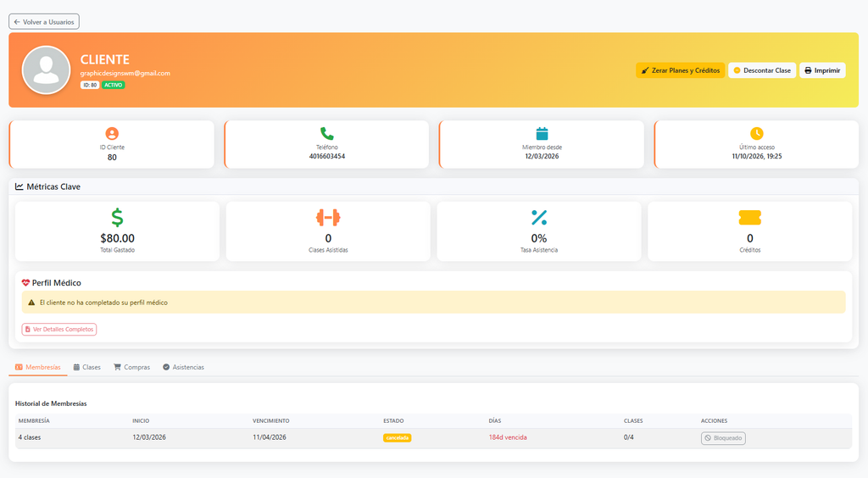Click the cancelada status badge
This screenshot has width=868, height=478.
[x=397, y=437]
